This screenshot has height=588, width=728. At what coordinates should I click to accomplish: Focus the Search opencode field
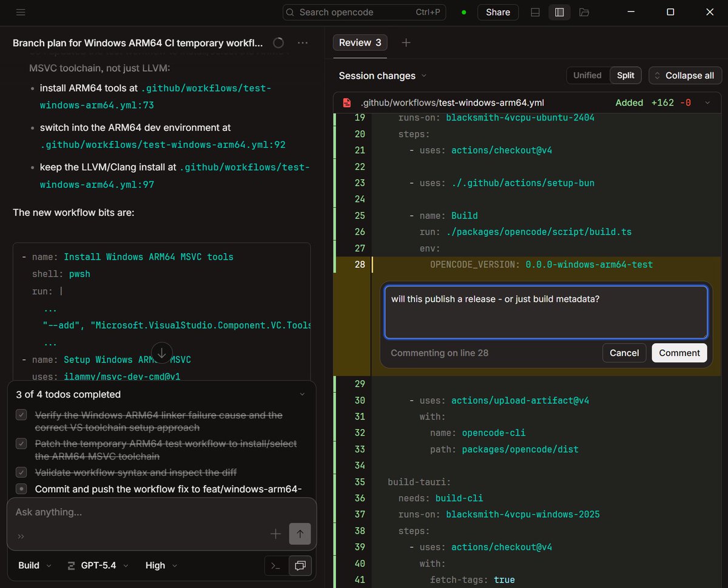(365, 12)
